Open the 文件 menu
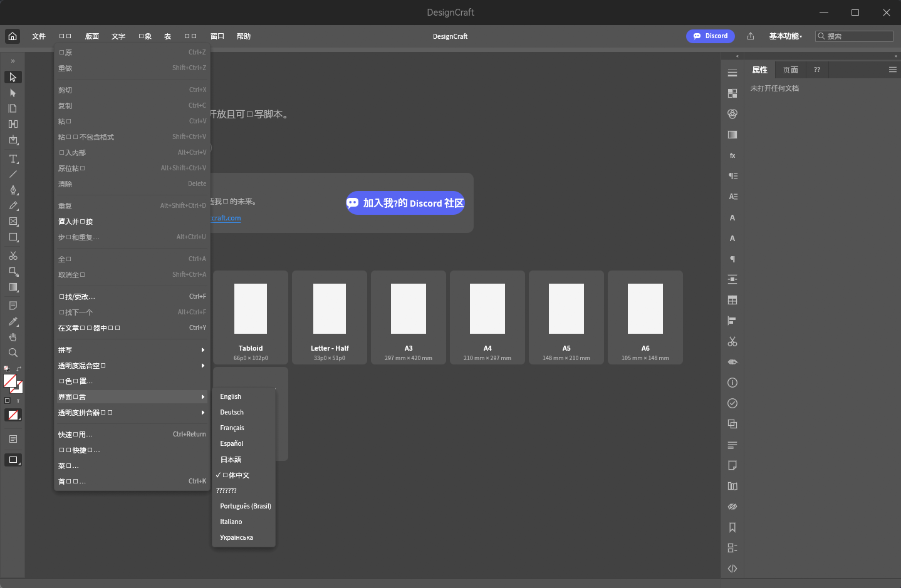Image resolution: width=901 pixels, height=588 pixels. tap(39, 36)
